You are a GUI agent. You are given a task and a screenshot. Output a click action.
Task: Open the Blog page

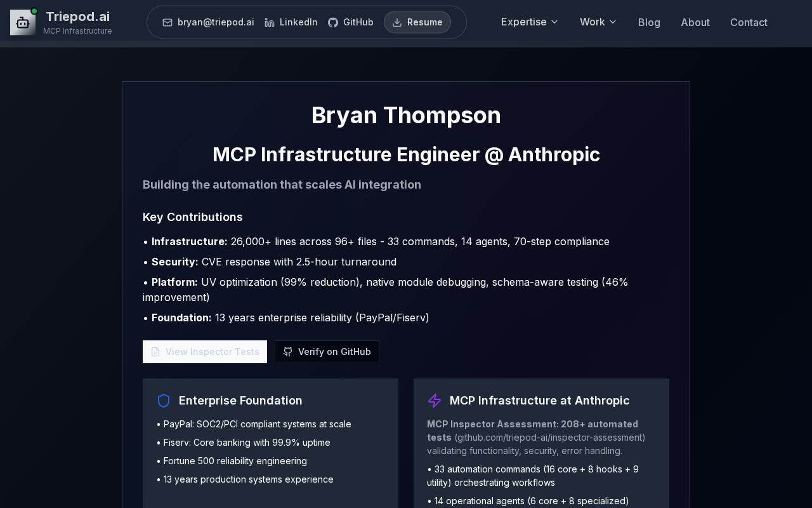tap(649, 22)
